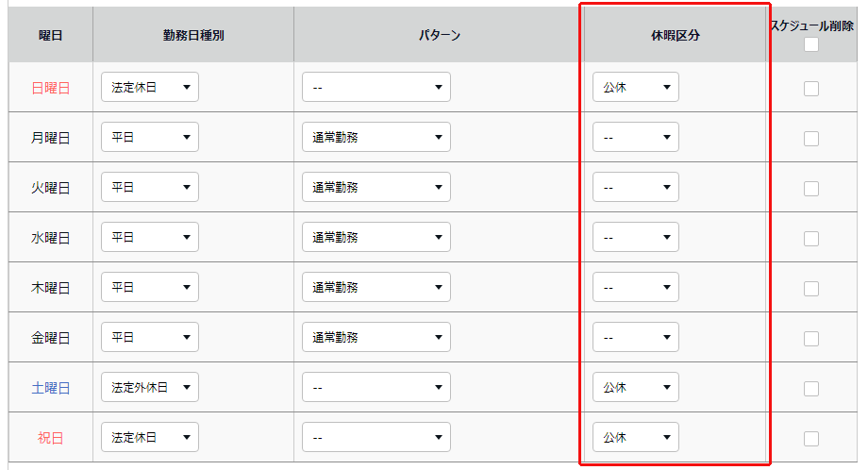Tick the header スケジュール削除 select-all checkbox
Viewport: 868px width, 470px height.
[x=811, y=44]
